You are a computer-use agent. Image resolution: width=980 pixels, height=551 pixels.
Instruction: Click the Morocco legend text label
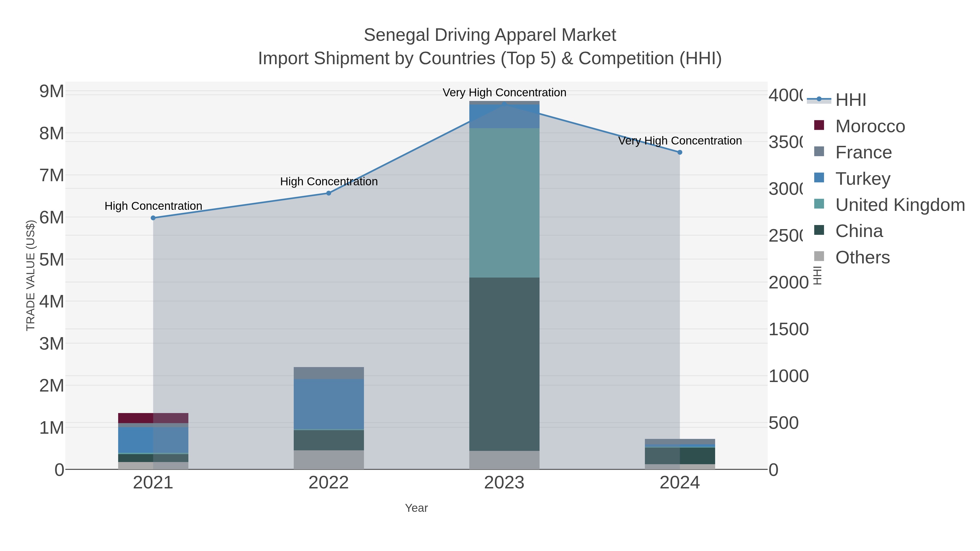[871, 126]
